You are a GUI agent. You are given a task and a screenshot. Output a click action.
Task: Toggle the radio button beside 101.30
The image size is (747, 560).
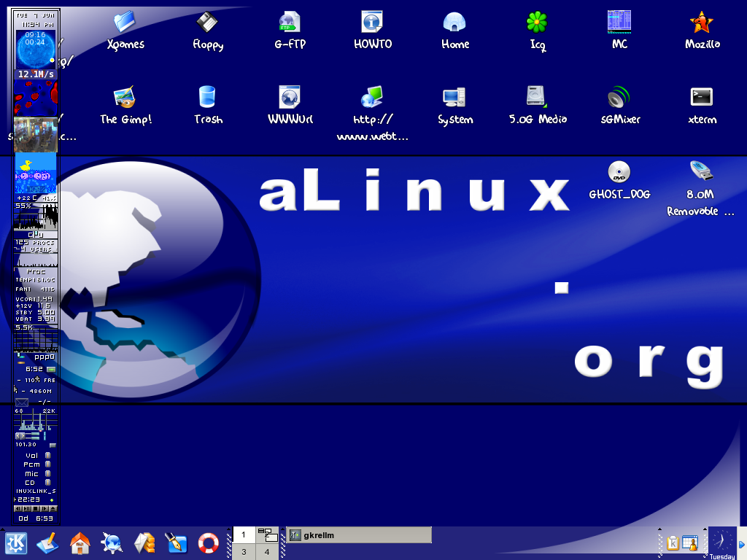[x=53, y=446]
